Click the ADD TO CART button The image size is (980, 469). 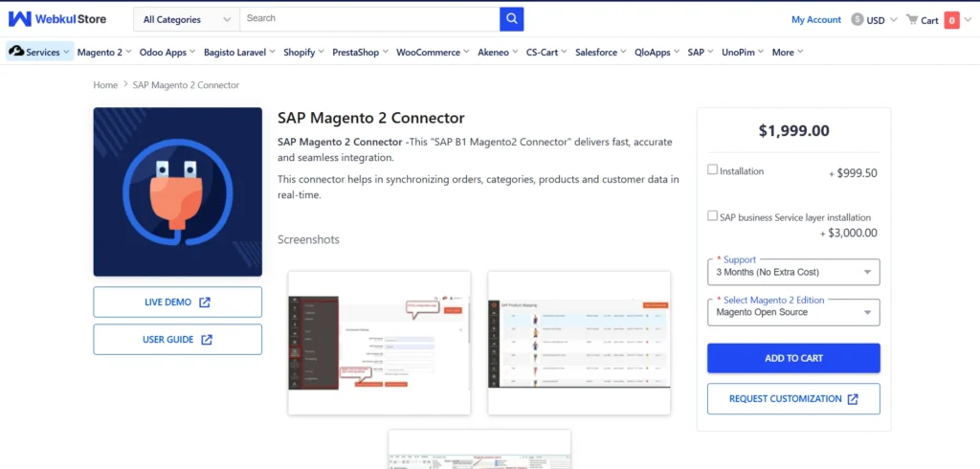(x=793, y=358)
